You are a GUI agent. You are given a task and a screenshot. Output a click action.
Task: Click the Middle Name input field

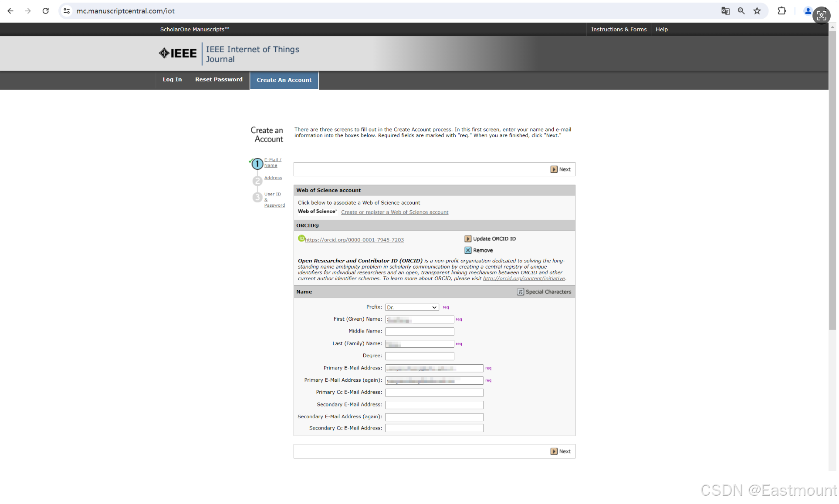(x=419, y=331)
